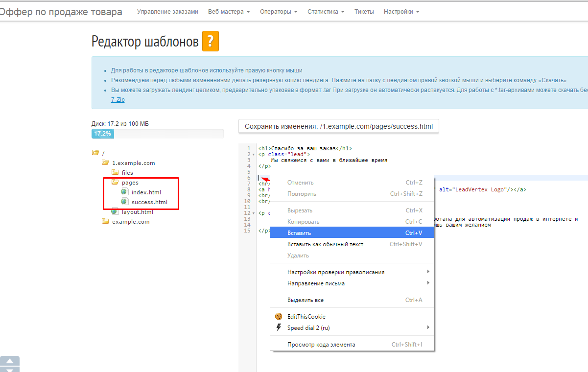The height and width of the screenshot is (372, 588).
Task: Open the Операторы dropdown in navbar
Action: [279, 12]
